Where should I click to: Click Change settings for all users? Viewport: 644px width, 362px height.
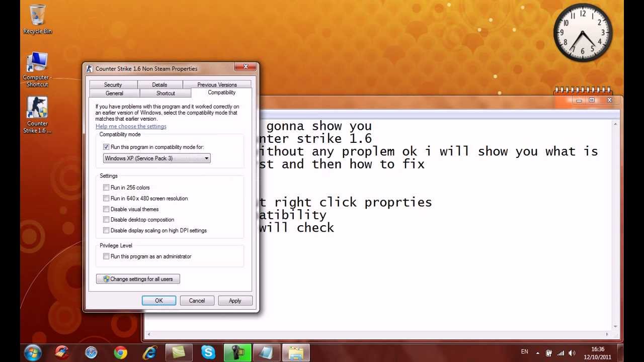pyautogui.click(x=138, y=279)
